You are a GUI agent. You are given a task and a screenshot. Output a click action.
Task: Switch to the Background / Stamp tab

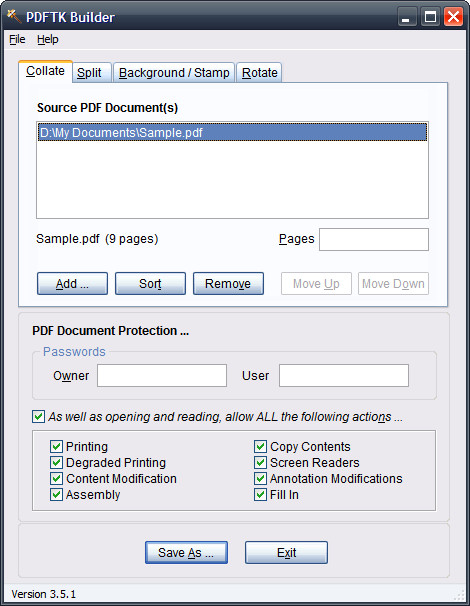click(x=174, y=73)
